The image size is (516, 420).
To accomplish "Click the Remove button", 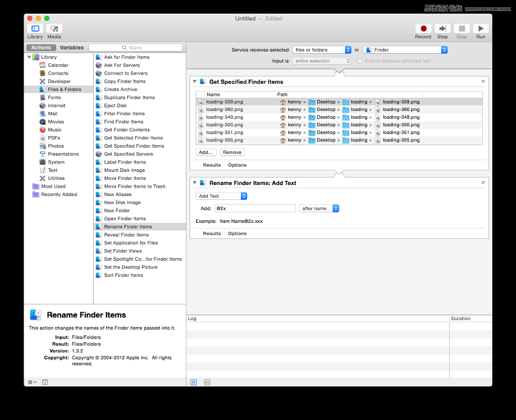I will click(x=232, y=152).
